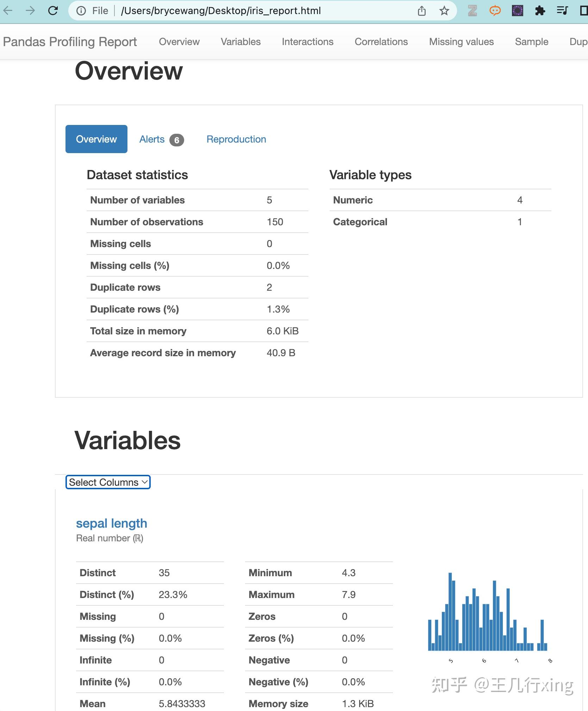Click the browser forward arrow
This screenshot has height=711, width=588.
click(30, 11)
